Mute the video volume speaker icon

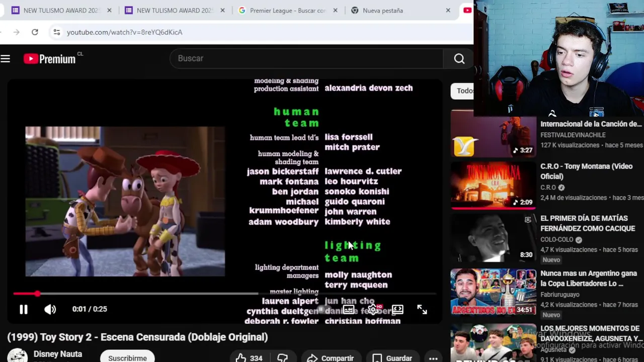[x=50, y=309]
